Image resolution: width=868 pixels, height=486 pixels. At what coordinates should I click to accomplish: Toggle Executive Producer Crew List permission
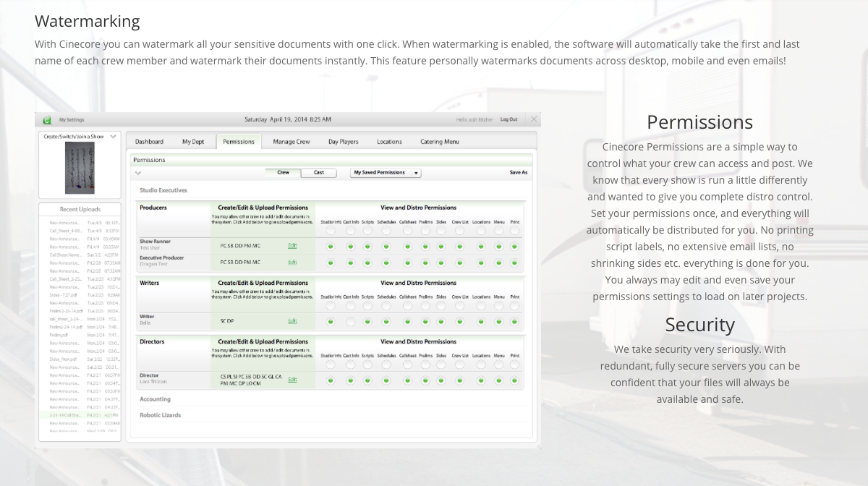(460, 262)
